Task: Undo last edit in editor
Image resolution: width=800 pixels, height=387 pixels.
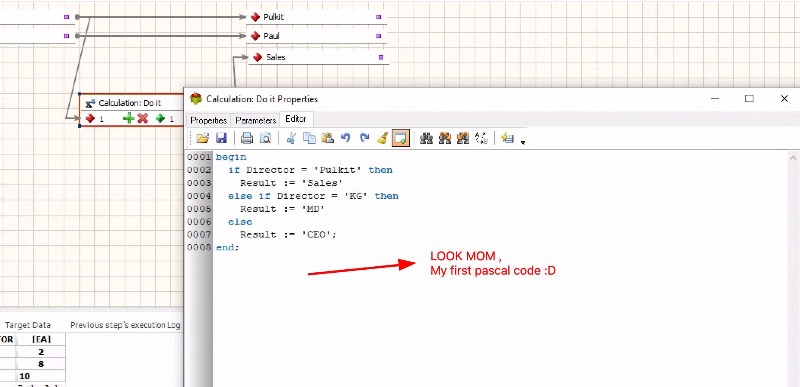Action: (346, 138)
